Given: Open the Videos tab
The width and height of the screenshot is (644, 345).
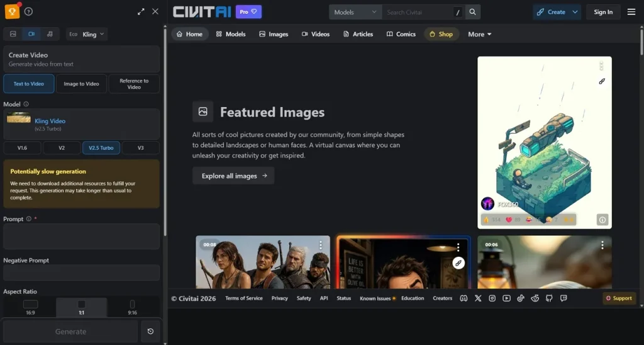Looking at the screenshot, I should 316,34.
